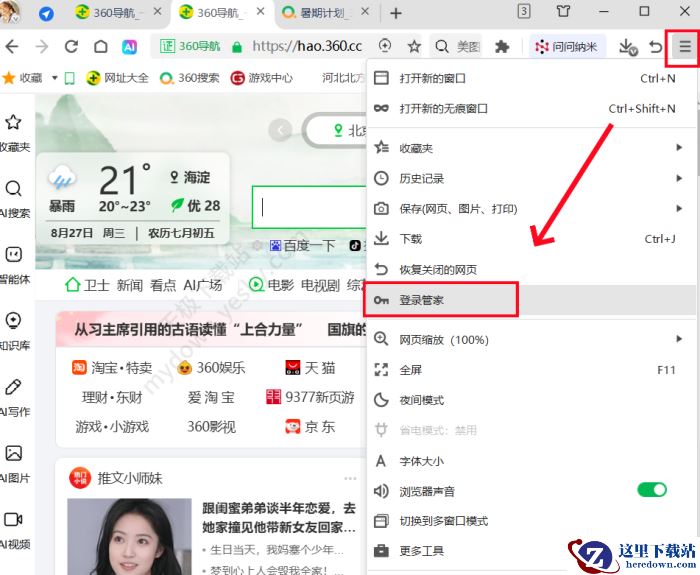This screenshot has width=700, height=575.
Task: Click the 问问纳米 toolbar button
Action: point(567,46)
